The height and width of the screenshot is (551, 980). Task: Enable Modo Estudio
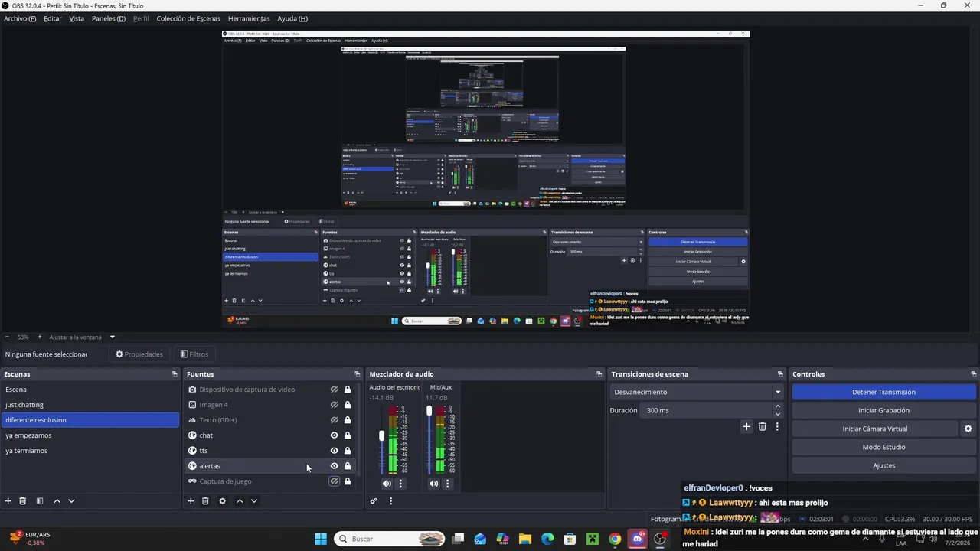pyautogui.click(x=884, y=447)
